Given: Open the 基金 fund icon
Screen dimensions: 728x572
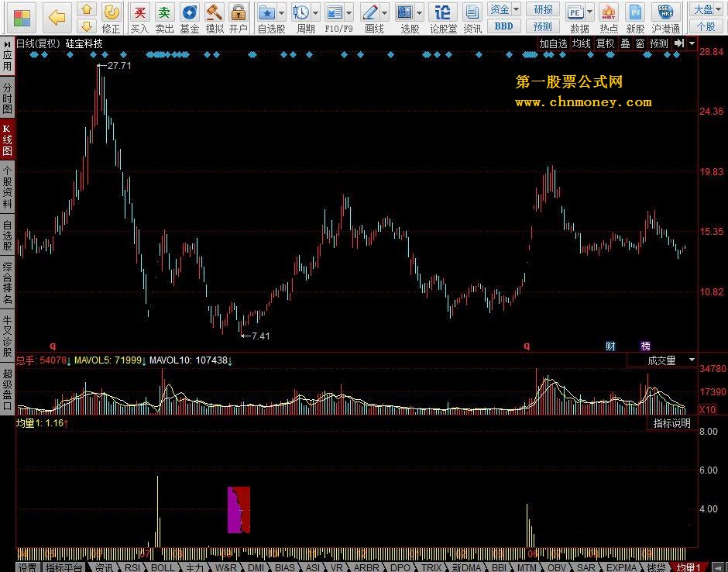Looking at the screenshot, I should 190,12.
